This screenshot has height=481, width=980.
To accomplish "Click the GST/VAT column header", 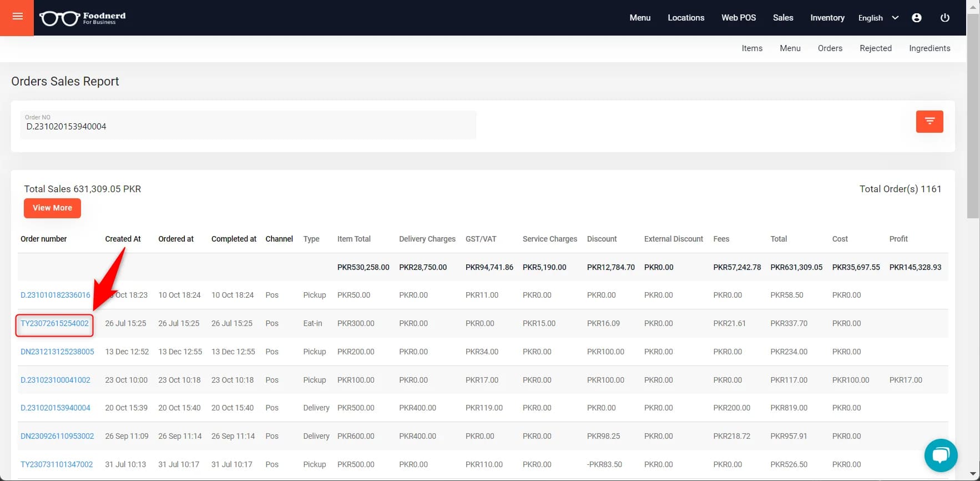I will [481, 239].
